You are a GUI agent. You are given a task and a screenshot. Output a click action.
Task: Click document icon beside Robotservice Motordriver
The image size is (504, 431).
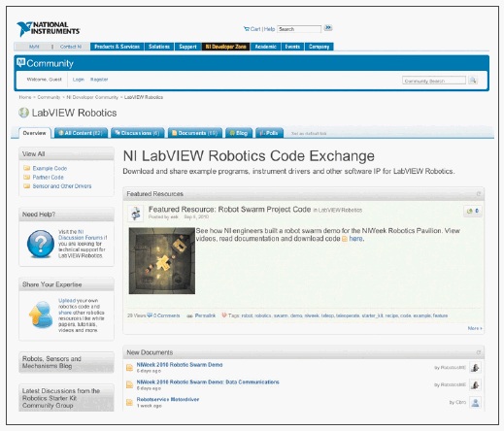[129, 402]
